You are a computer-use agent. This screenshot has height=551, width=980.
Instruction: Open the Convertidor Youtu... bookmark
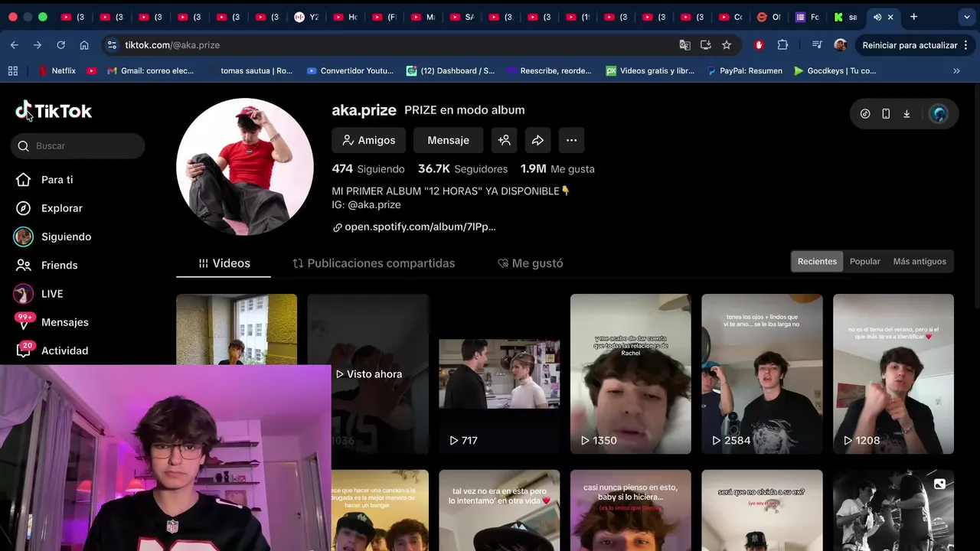(x=350, y=70)
